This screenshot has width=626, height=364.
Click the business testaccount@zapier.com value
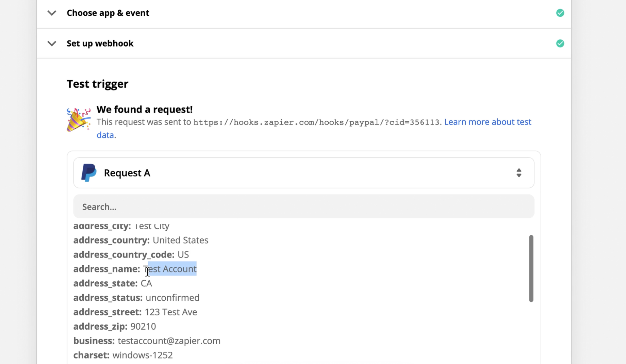[169, 341]
